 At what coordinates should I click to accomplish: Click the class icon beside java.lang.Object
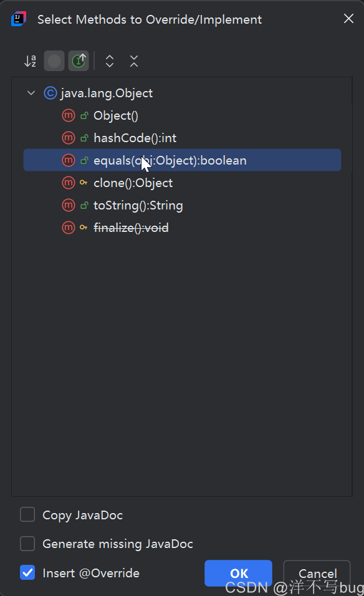(50, 93)
